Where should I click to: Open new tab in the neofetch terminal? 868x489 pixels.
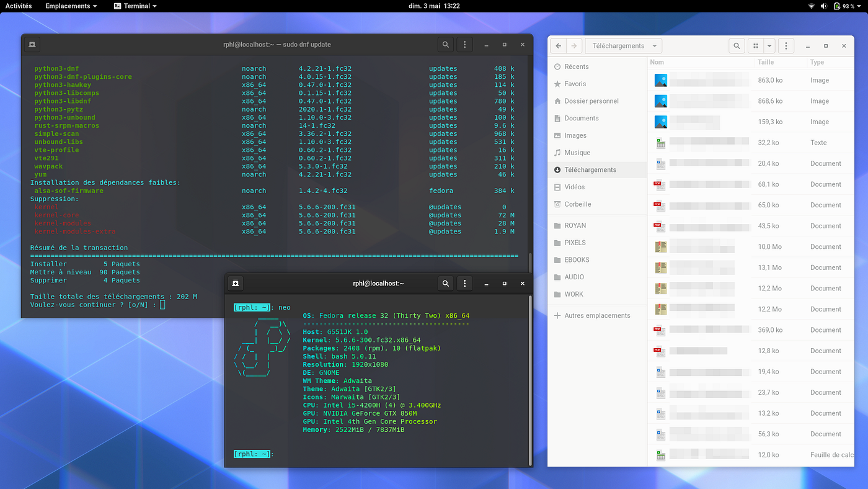(236, 284)
